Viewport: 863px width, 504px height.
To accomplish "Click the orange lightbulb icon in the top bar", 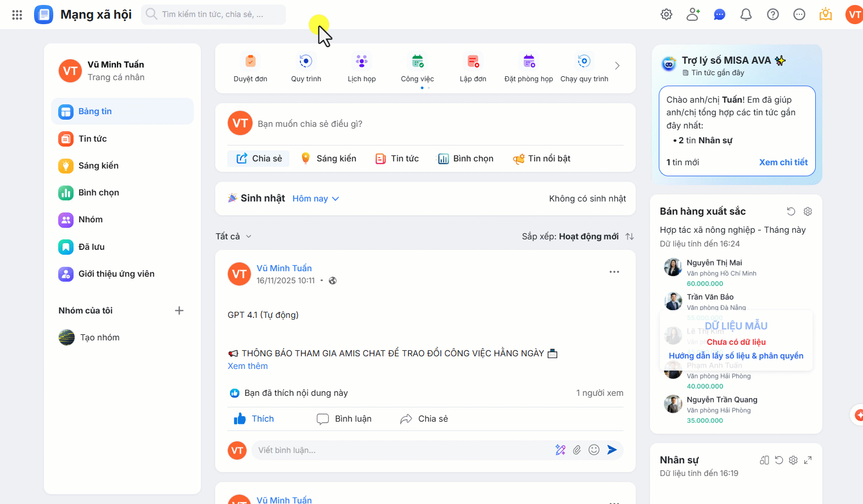I will click(826, 15).
